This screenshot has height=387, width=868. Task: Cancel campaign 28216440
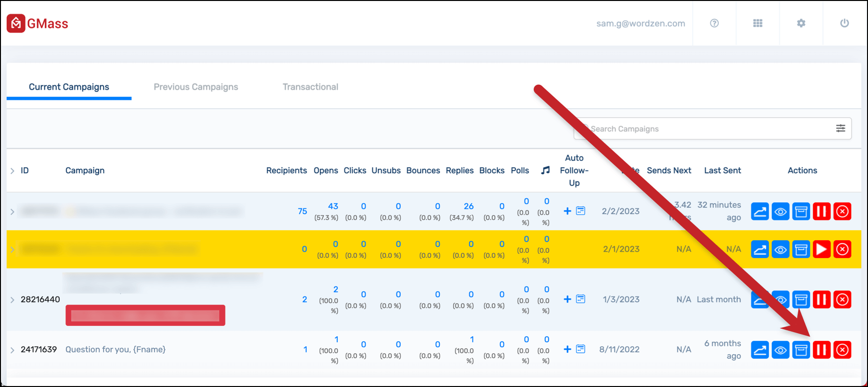(x=842, y=299)
